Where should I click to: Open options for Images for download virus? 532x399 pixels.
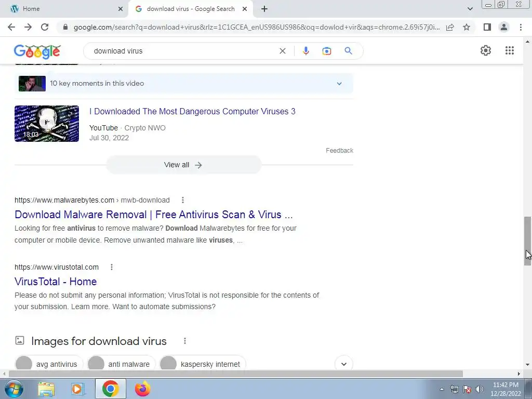coord(185,341)
